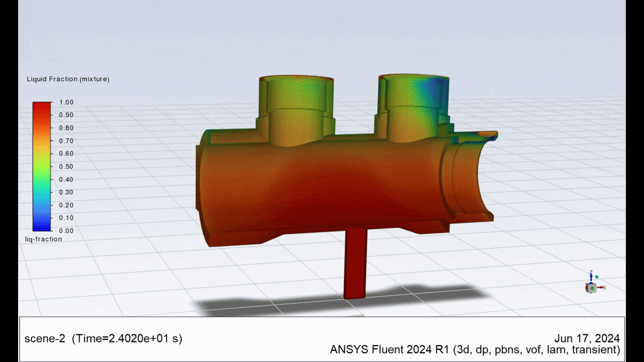
Task: Click the 0.30 value on the color scale
Action: tap(66, 192)
